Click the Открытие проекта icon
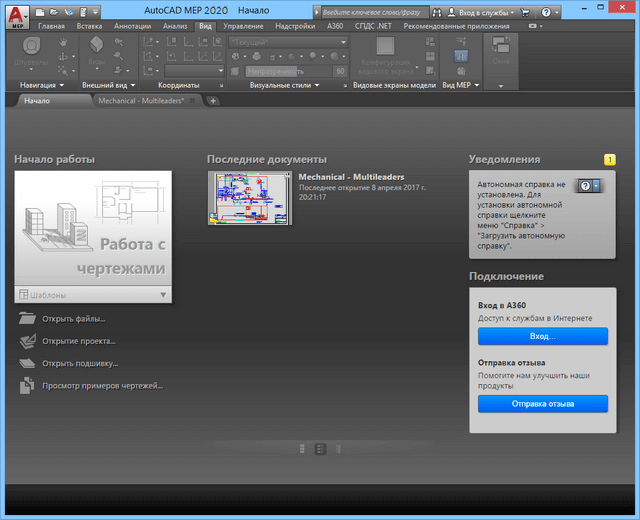 pos(27,341)
